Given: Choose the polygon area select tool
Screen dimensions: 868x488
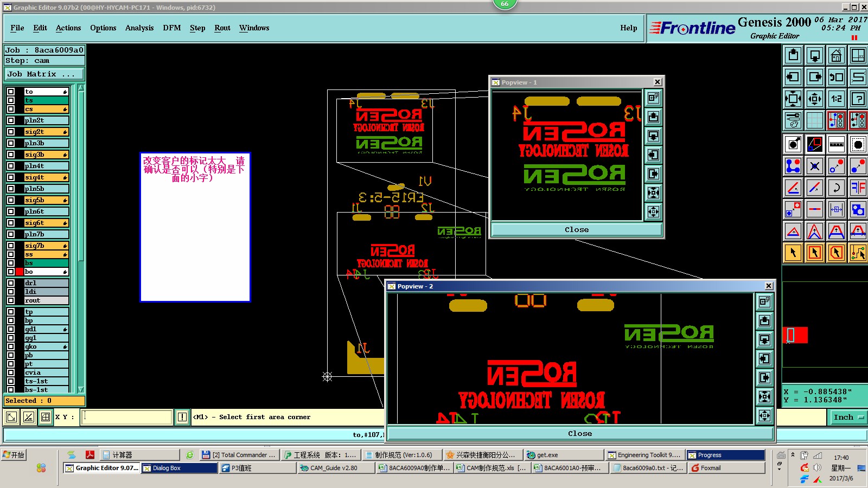Looking at the screenshot, I should pyautogui.click(x=837, y=253).
